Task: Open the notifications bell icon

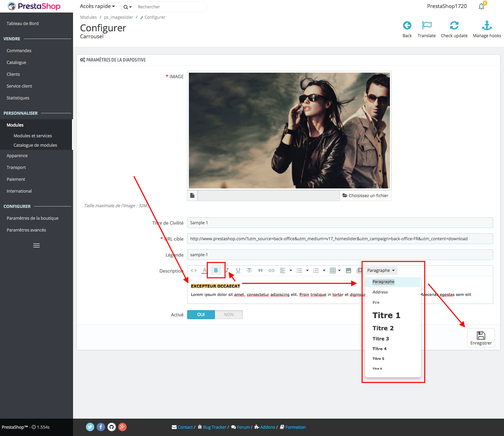Action: [481, 6]
